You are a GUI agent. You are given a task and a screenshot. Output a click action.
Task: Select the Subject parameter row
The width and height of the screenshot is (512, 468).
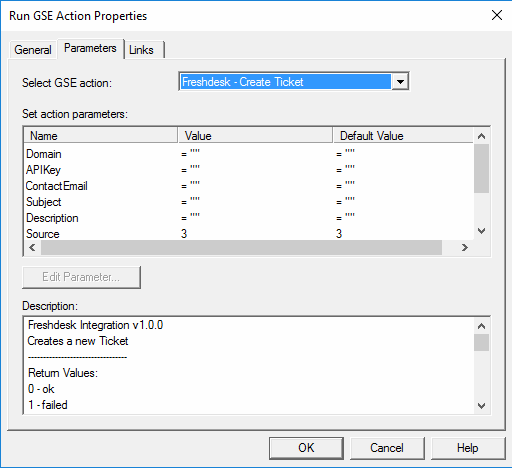tap(249, 202)
